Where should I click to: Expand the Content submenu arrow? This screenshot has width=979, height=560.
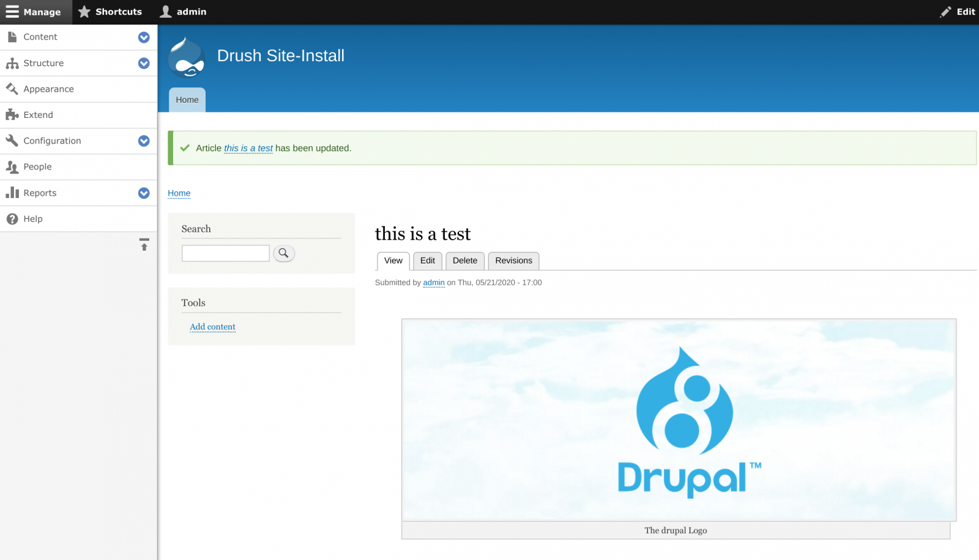click(144, 37)
